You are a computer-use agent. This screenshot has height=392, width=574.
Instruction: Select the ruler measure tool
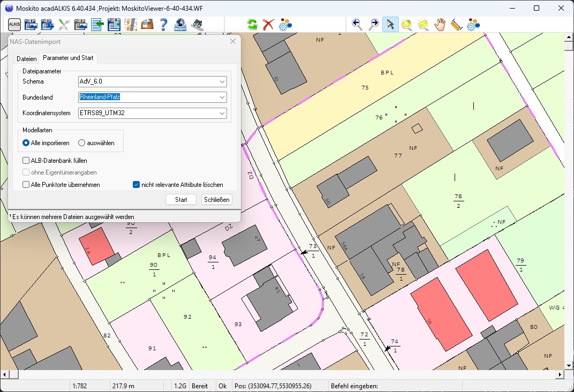pyautogui.click(x=456, y=24)
